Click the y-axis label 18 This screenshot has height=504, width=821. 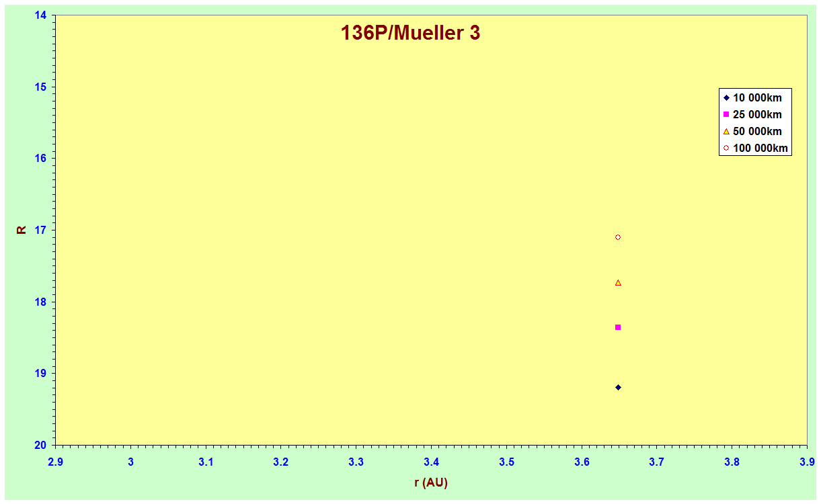point(40,302)
